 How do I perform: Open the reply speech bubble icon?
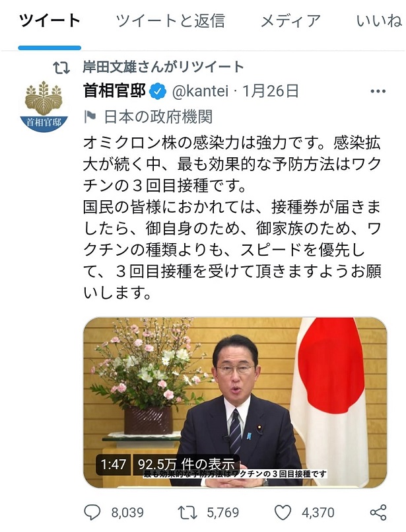tap(92, 512)
